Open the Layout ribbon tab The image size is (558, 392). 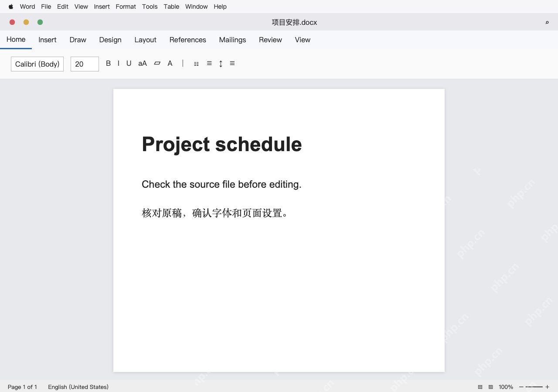click(x=145, y=40)
